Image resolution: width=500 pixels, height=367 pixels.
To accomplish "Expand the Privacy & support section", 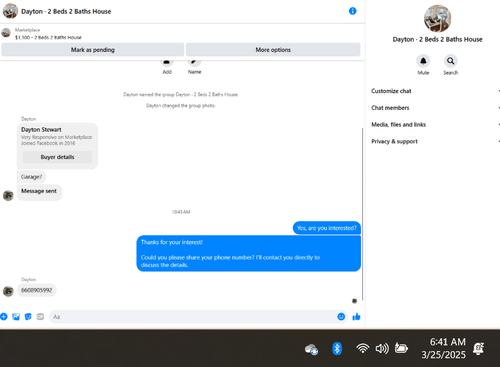I will (x=435, y=141).
